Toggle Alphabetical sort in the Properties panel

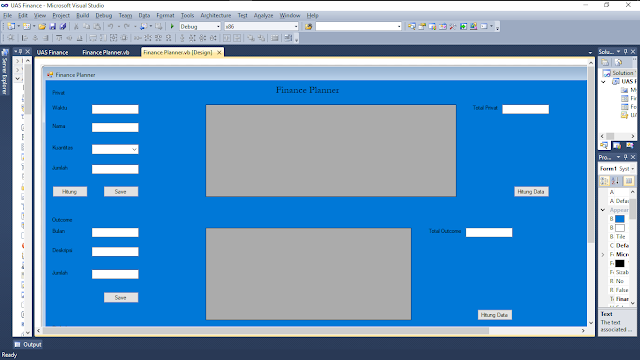click(x=615, y=180)
